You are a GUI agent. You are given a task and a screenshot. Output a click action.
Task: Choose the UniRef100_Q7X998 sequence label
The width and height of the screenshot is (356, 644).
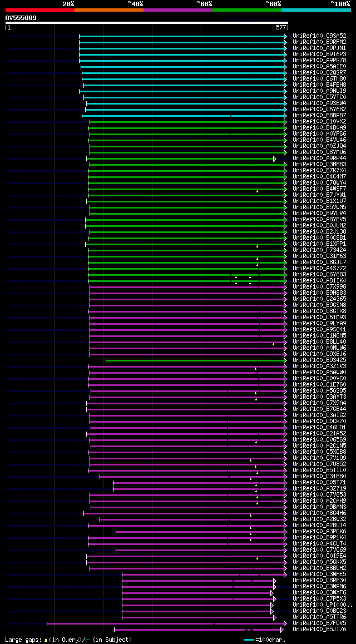point(319,286)
